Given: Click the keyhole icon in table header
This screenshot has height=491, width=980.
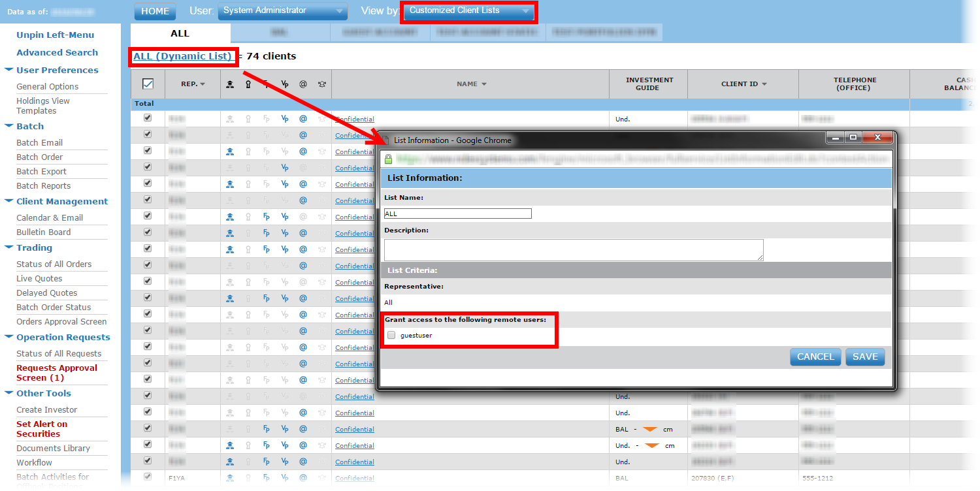Looking at the screenshot, I should pos(248,84).
